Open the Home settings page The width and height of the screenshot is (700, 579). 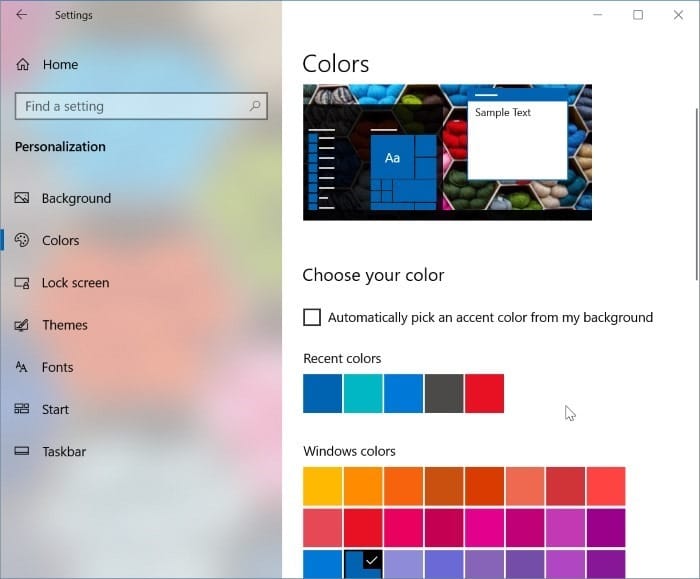60,65
